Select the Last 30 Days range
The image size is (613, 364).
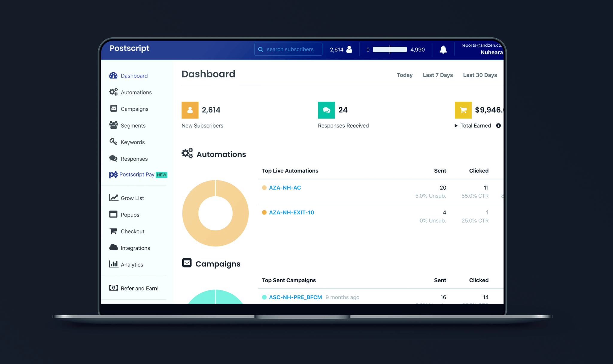(480, 75)
